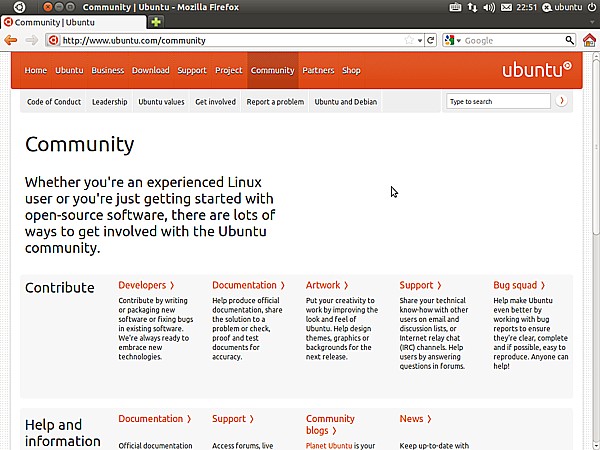Click the Google search input field
This screenshot has width=600, height=450.
click(513, 40)
